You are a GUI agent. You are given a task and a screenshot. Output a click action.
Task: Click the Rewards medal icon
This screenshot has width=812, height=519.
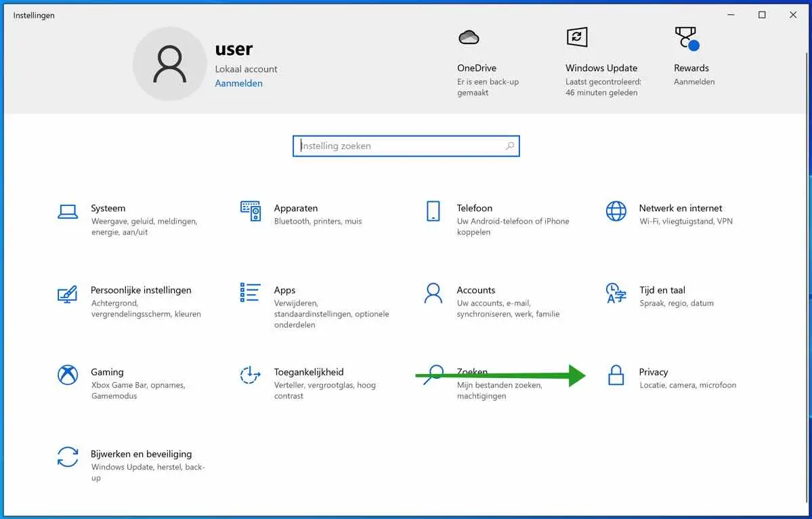(687, 39)
